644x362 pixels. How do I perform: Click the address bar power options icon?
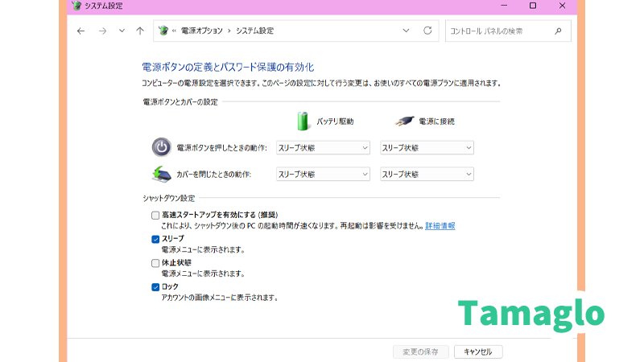(163, 31)
